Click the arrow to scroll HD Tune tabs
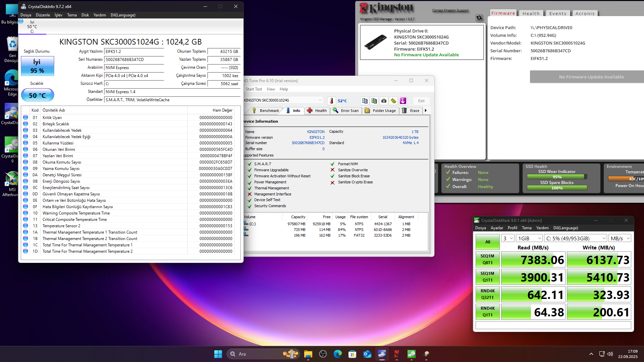644x362 pixels. [x=426, y=111]
